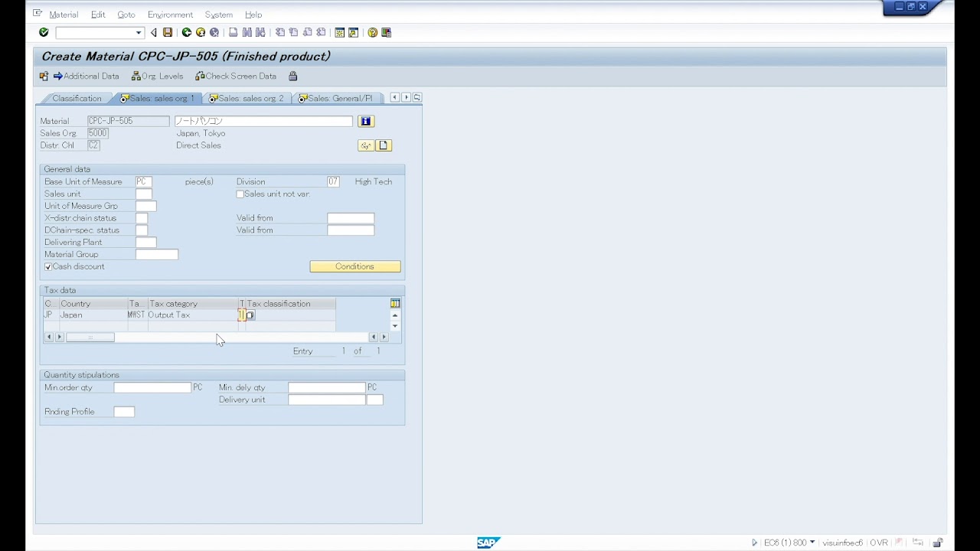980x551 pixels.
Task: Switch to the Classification tab
Action: pos(76,98)
